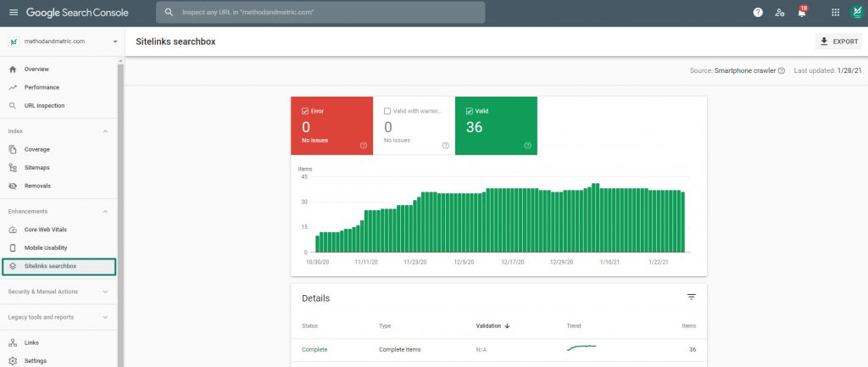868x367 pixels.
Task: Click the Status column header
Action: 310,326
